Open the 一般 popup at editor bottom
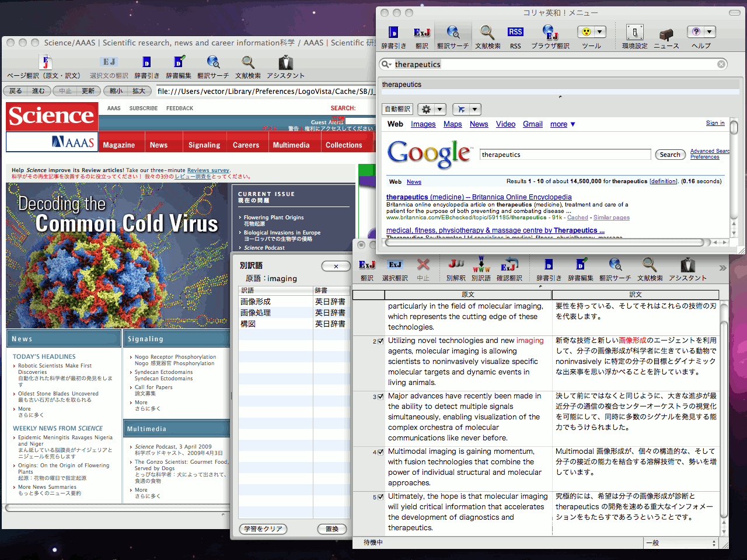The width and height of the screenshot is (747, 560). 681,542
